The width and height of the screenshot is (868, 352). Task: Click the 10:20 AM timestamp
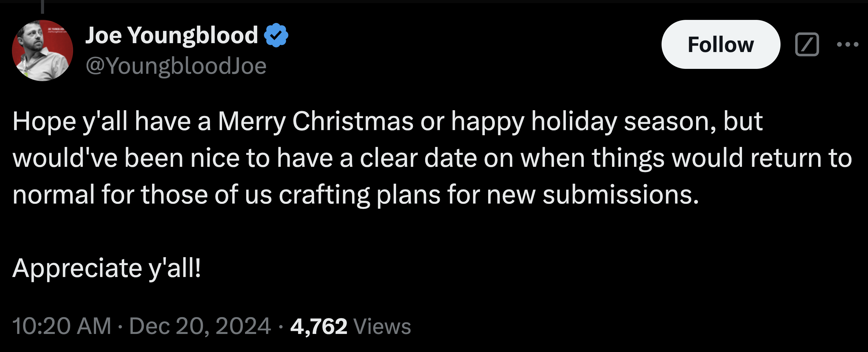(x=62, y=326)
